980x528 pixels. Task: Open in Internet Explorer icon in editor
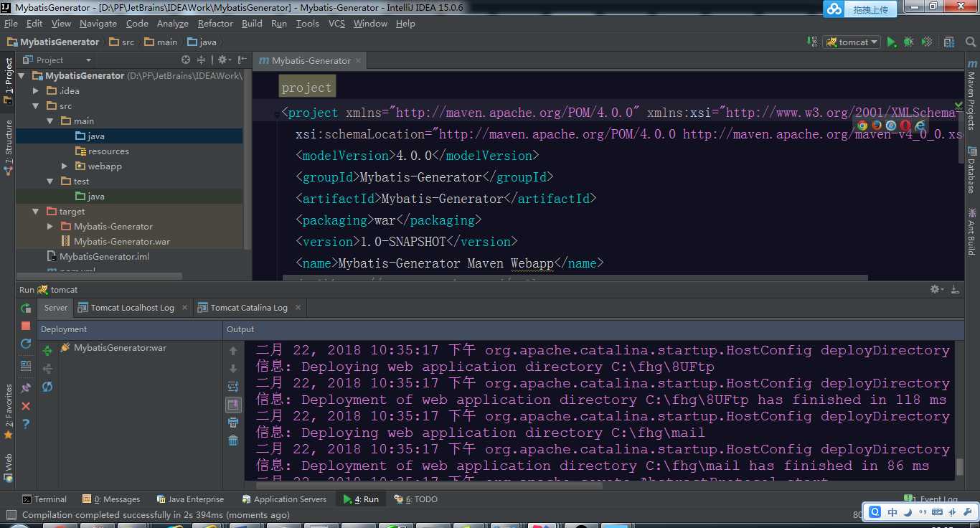(x=920, y=126)
